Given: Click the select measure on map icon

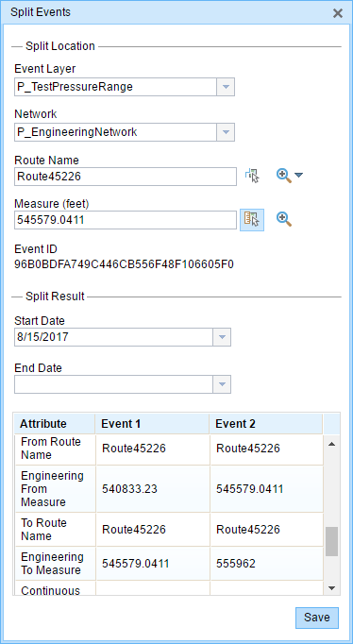Looking at the screenshot, I should coord(252,220).
